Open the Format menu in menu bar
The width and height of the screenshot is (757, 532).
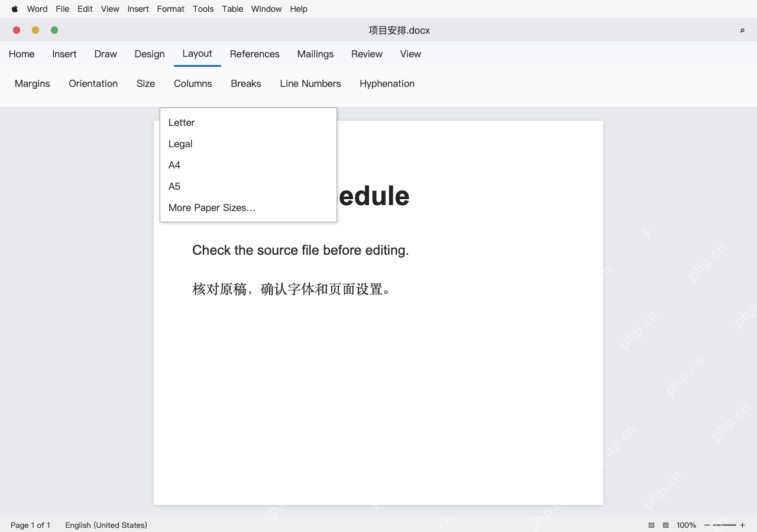click(171, 9)
